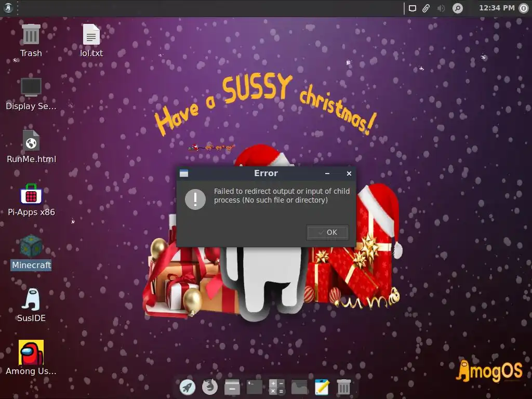Minimize the Error dialog

tap(327, 174)
